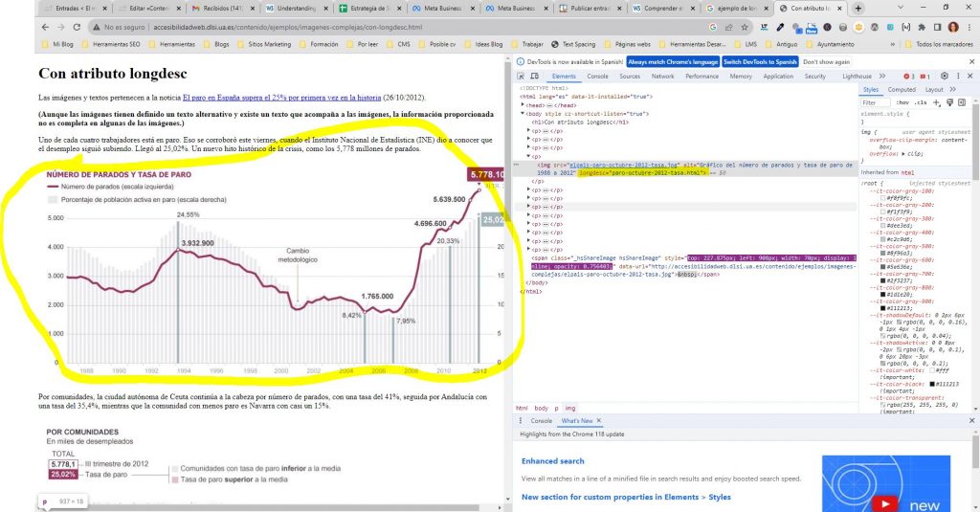The width and height of the screenshot is (980, 512).
Task: Activate the DevTools element inspector (select element) icon
Action: coord(520,77)
